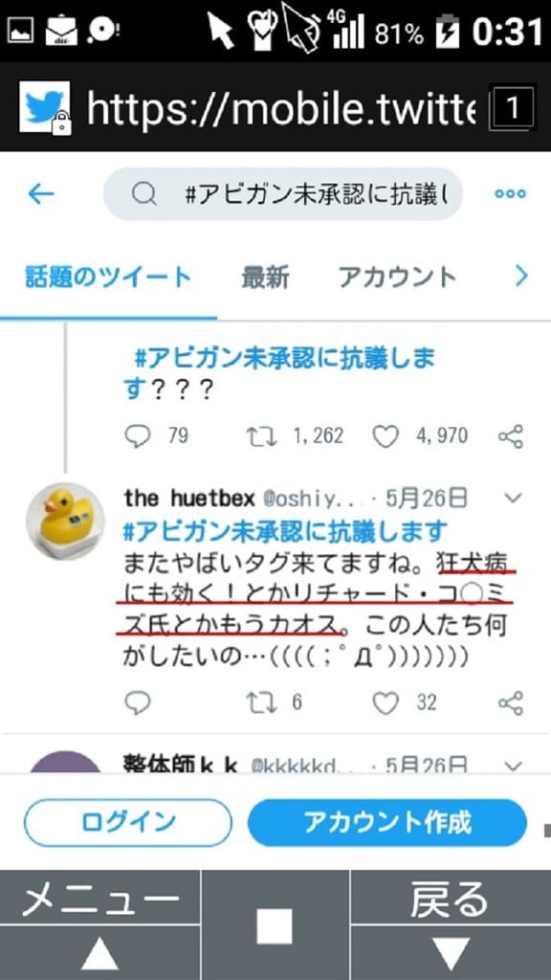Screen dimensions: 551x980
Task: Tap the back arrow beside search box
Action: (41, 193)
